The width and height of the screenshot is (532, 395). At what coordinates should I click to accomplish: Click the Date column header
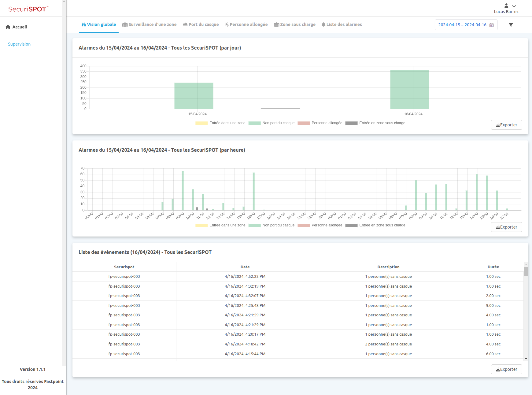[x=245, y=267]
